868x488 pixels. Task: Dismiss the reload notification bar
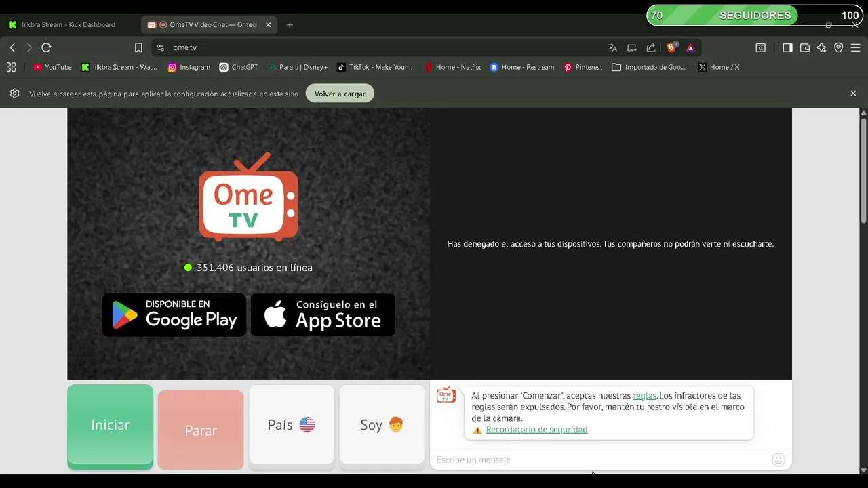point(853,94)
